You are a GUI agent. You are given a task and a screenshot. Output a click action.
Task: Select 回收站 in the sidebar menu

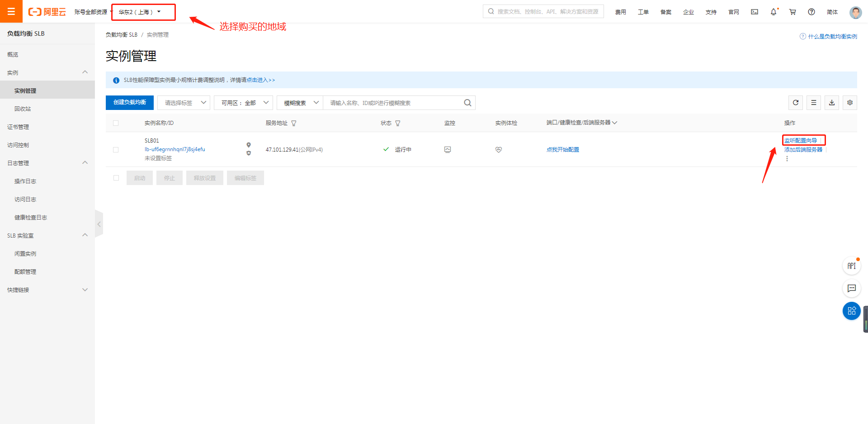(x=23, y=109)
